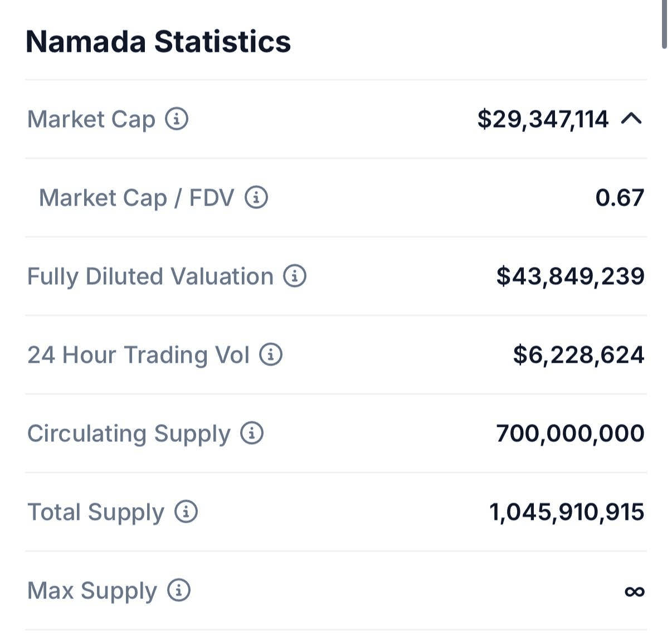Click the infinity symbol for Max Supply
672x638 pixels.
pyautogui.click(x=634, y=591)
